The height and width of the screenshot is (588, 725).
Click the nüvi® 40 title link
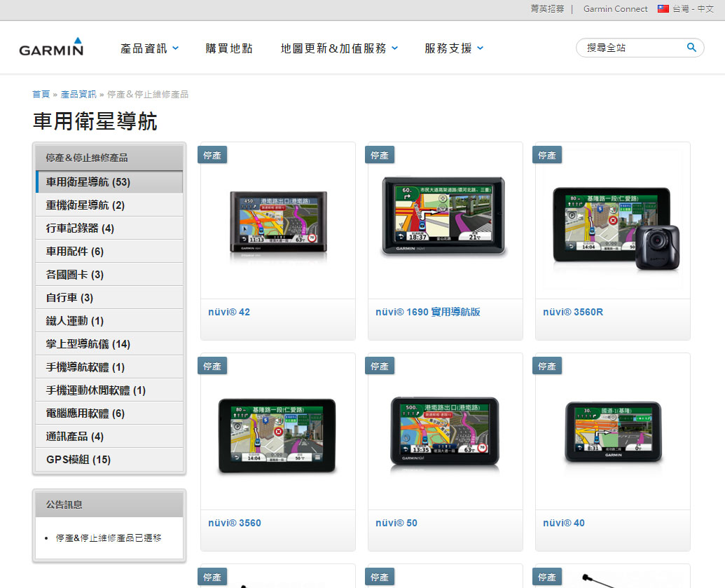pos(564,523)
